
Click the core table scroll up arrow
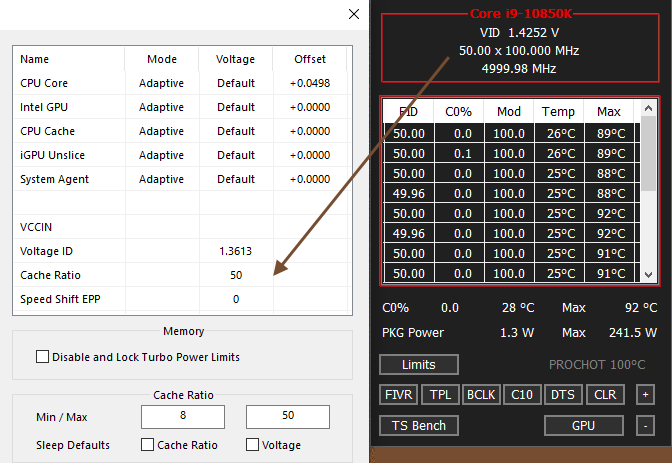pos(648,108)
